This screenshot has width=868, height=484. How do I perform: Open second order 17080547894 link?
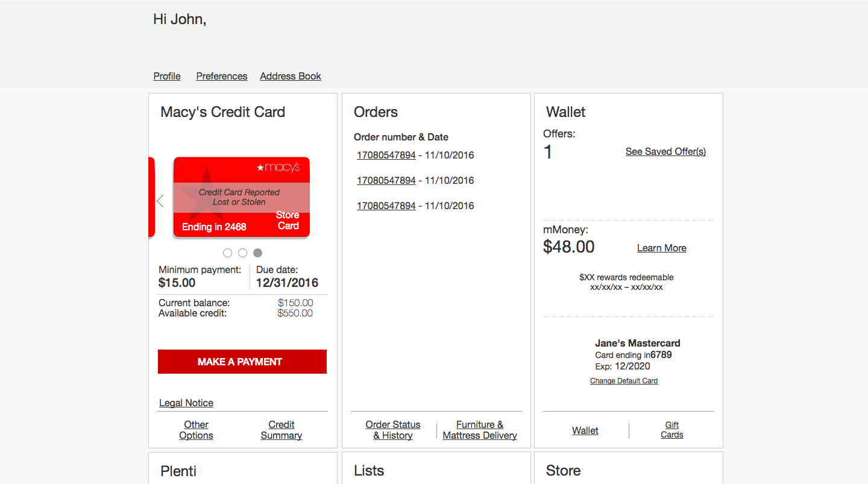(x=386, y=180)
